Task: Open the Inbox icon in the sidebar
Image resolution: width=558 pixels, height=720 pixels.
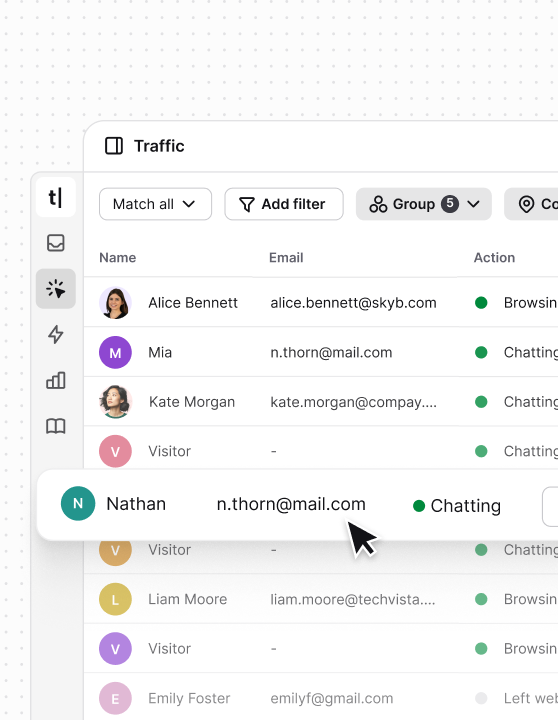Action: click(x=56, y=243)
